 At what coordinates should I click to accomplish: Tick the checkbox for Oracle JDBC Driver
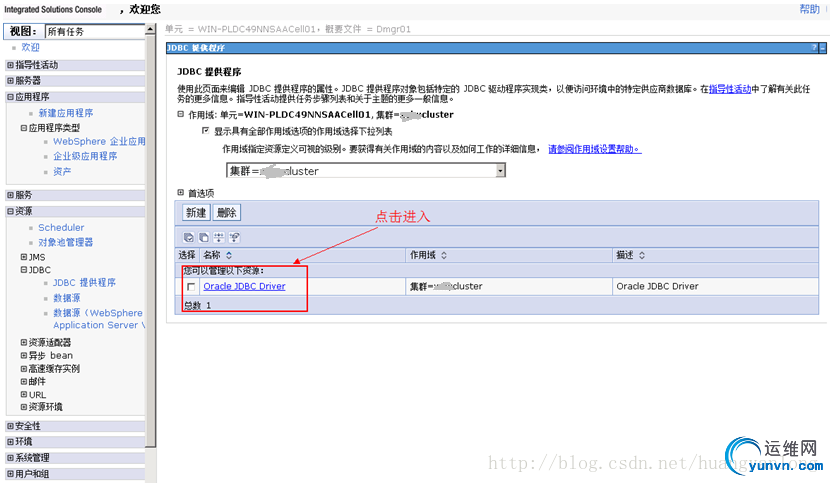tap(191, 287)
